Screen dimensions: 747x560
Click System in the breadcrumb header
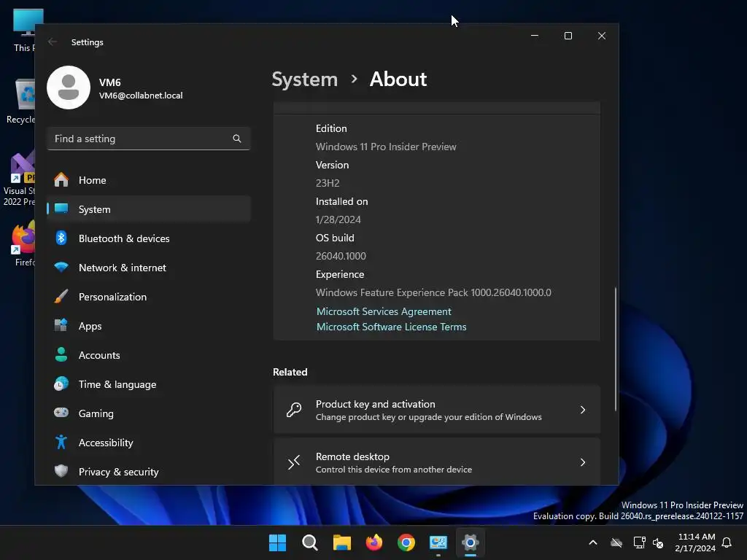304,79
